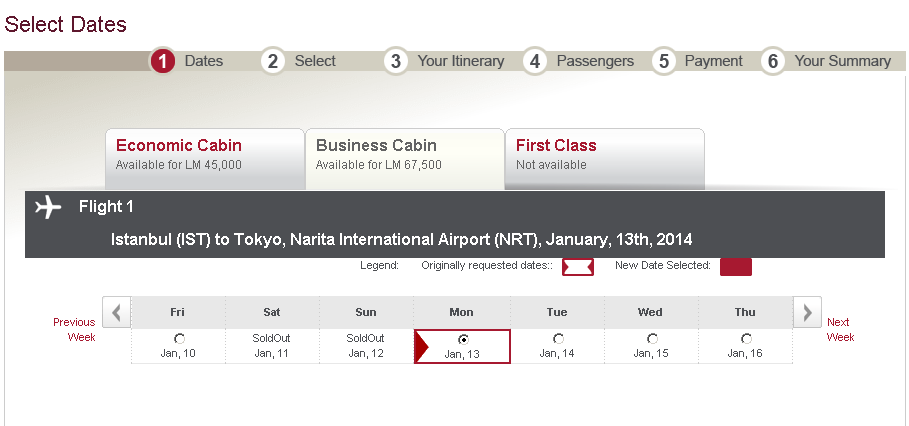Click the step 3 Your Itinerary circle
The image size is (909, 426).
pos(395,61)
